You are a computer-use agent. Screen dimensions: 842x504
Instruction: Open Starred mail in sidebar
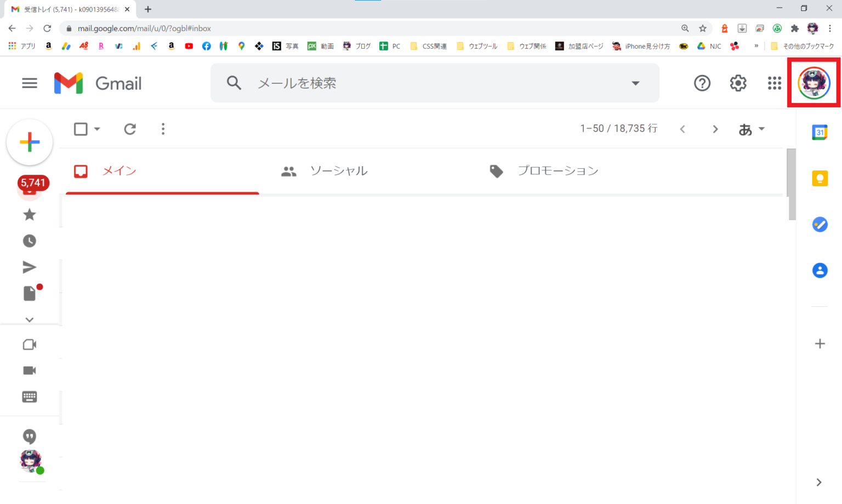point(30,215)
